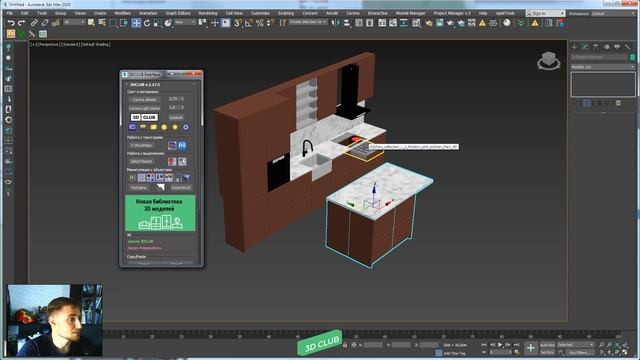Click the blue gear icon in script panel

tap(186, 127)
